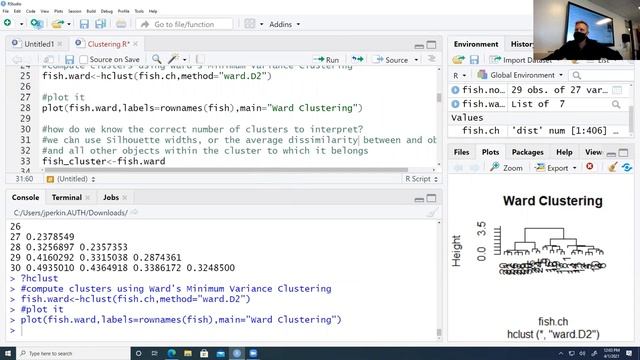
Task: Click the Create a Project icon
Action: 37,24
